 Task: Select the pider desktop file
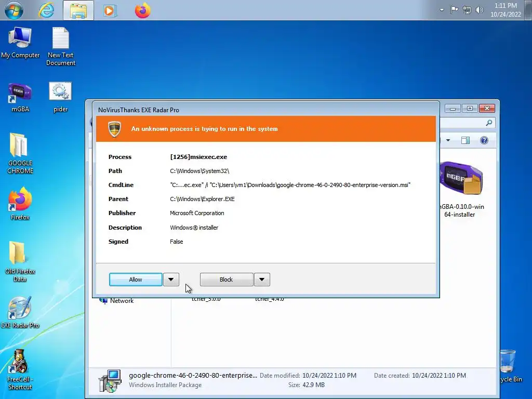(60, 97)
